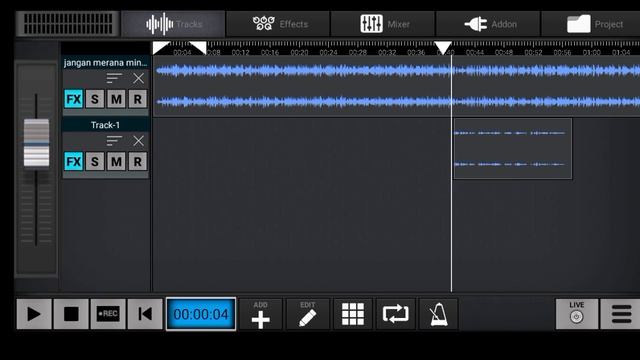Open the Addon tab
The width and height of the screenshot is (640, 360).
pyautogui.click(x=488, y=24)
